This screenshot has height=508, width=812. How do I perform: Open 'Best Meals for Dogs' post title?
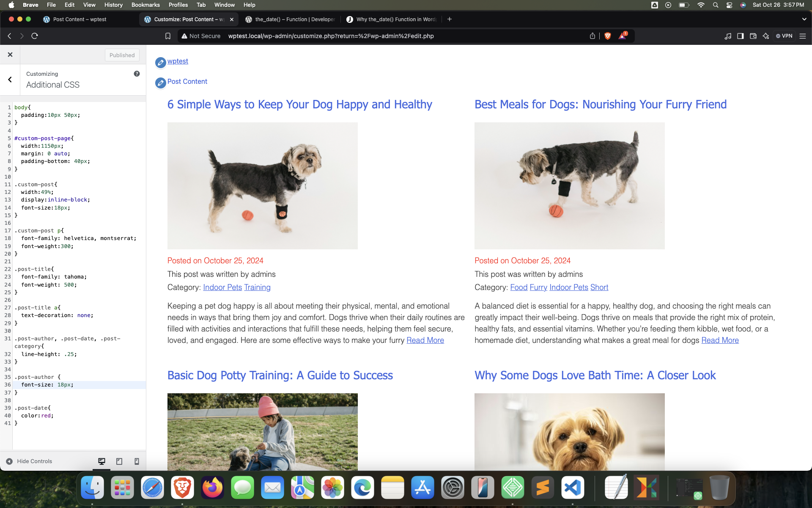coord(601,104)
